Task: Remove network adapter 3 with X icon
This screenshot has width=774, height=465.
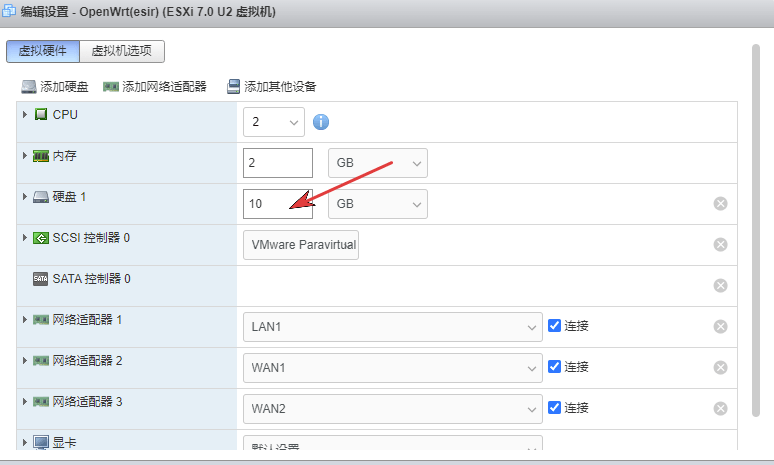Action: 720,408
